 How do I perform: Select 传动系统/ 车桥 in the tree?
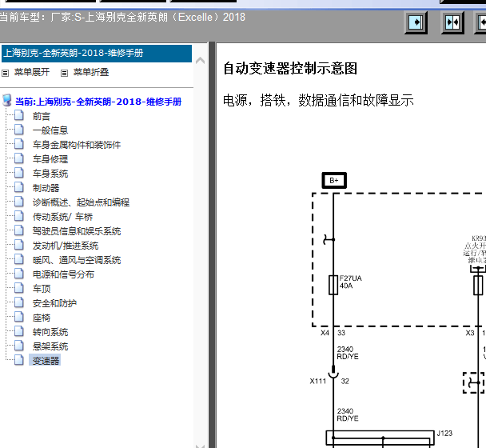coord(62,217)
